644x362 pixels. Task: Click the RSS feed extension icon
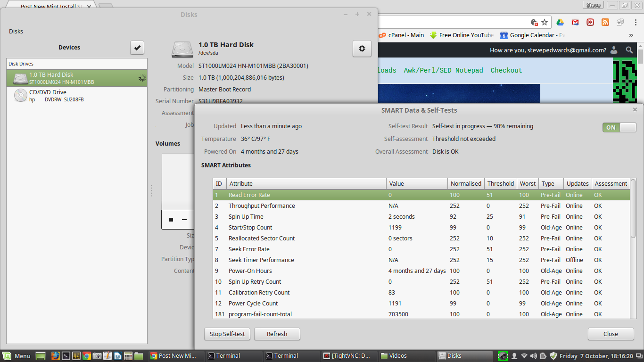[605, 22]
